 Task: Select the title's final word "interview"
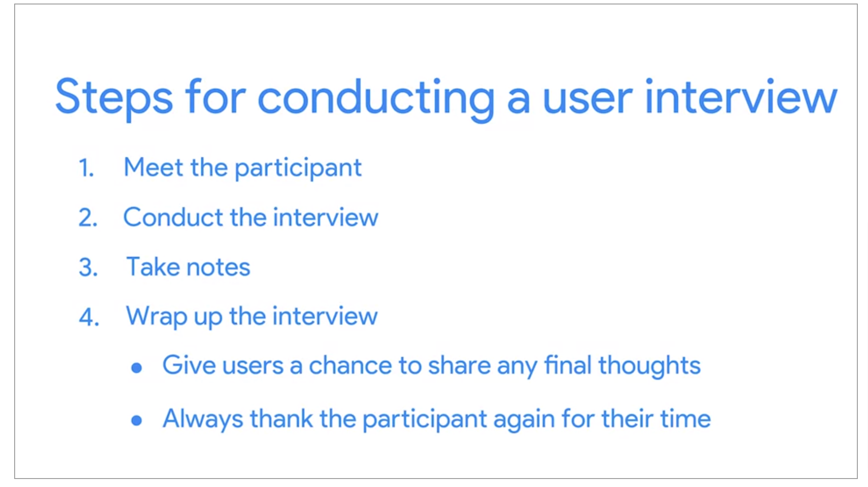click(741, 96)
